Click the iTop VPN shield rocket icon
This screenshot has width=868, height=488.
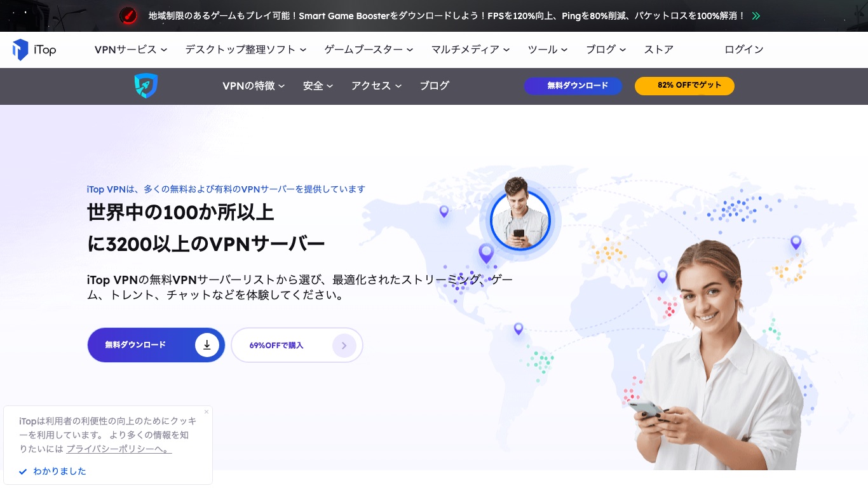pyautogui.click(x=146, y=86)
